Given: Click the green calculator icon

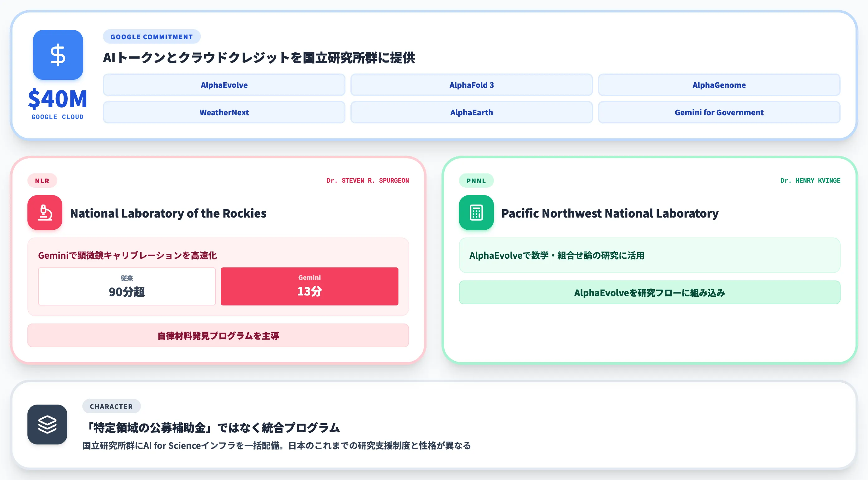Looking at the screenshot, I should (x=476, y=213).
